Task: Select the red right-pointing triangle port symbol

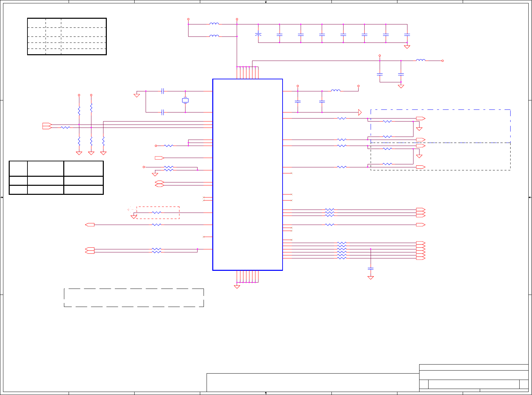Action: point(360,112)
